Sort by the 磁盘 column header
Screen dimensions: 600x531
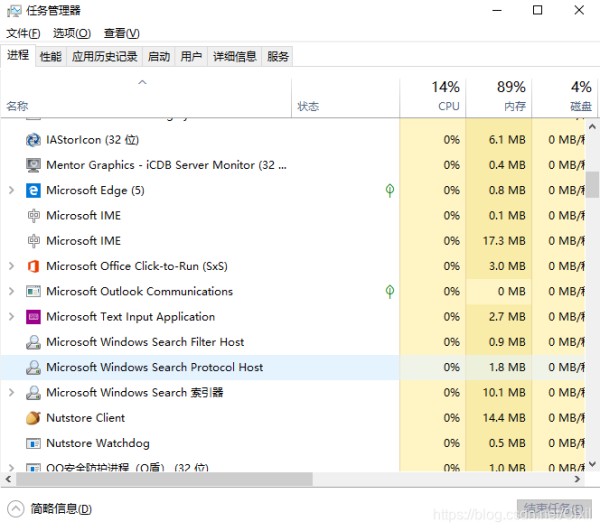(x=565, y=98)
